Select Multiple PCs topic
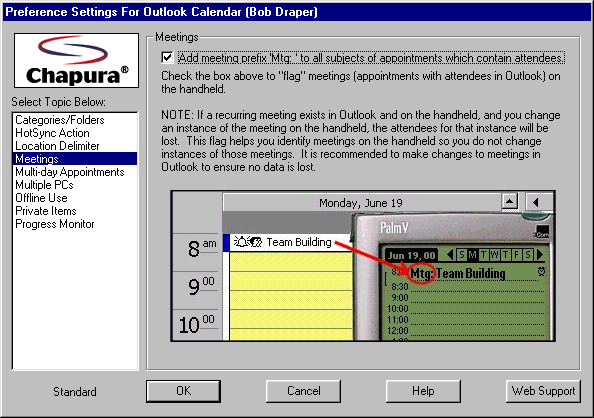Screen dimensions: 594x418 [x=44, y=185]
